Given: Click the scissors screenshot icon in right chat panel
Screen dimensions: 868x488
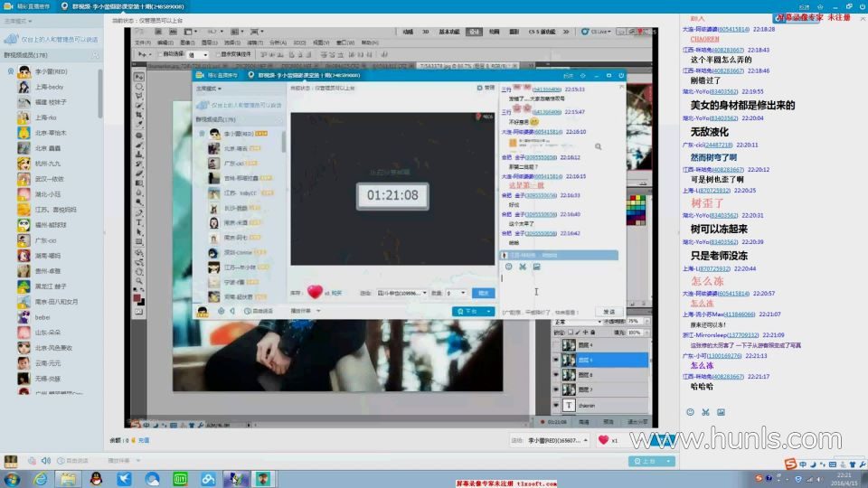Looking at the screenshot, I should (705, 412).
